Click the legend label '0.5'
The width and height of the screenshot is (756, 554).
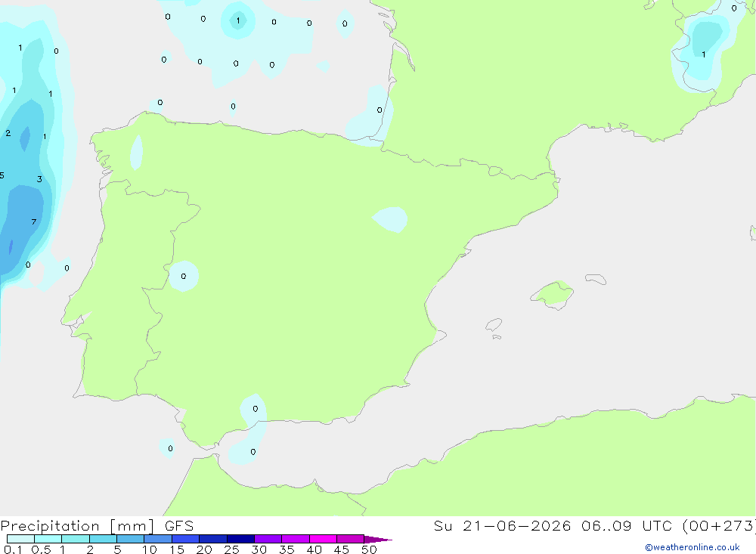pos(41,549)
